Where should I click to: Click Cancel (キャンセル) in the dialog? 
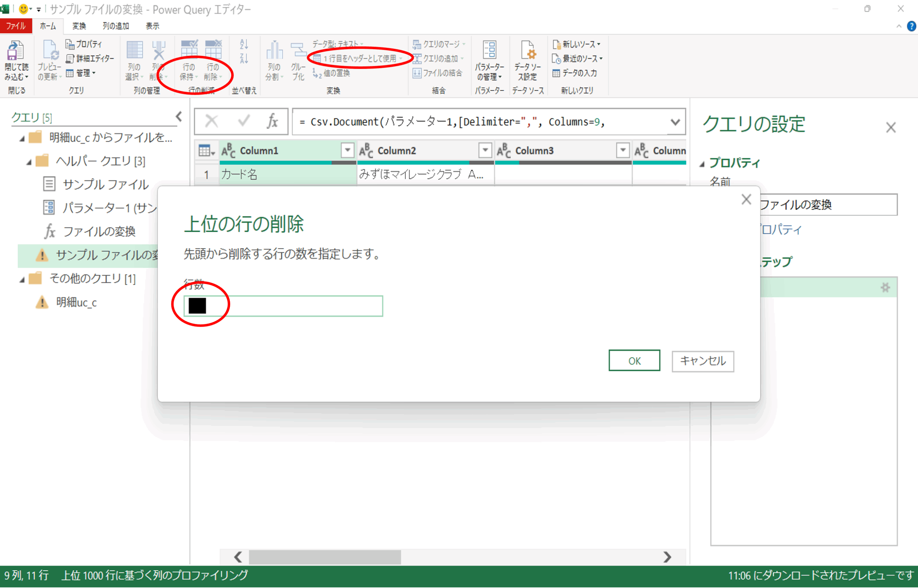(702, 361)
